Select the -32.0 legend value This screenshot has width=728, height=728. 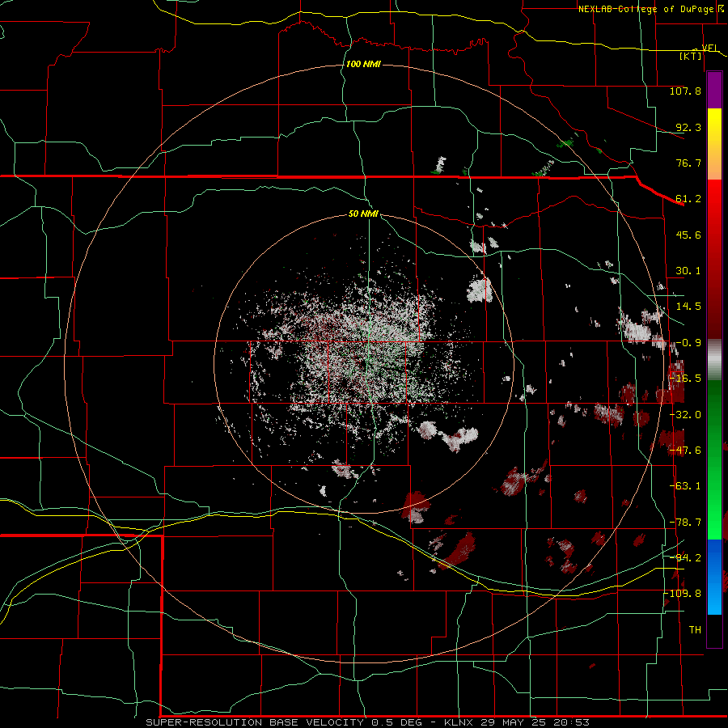[x=684, y=415]
